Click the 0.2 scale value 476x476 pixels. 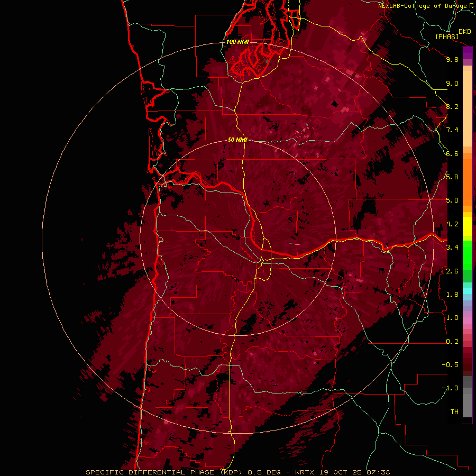452,341
